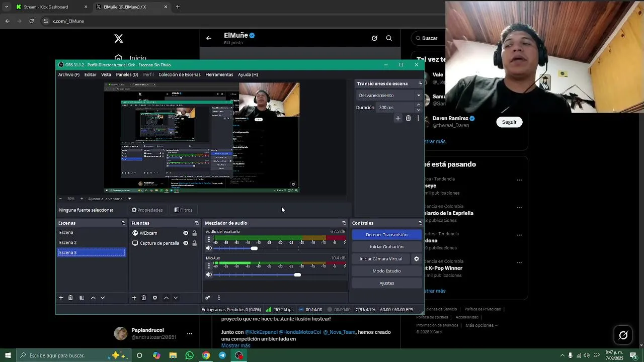Open Vista menu

(106, 74)
